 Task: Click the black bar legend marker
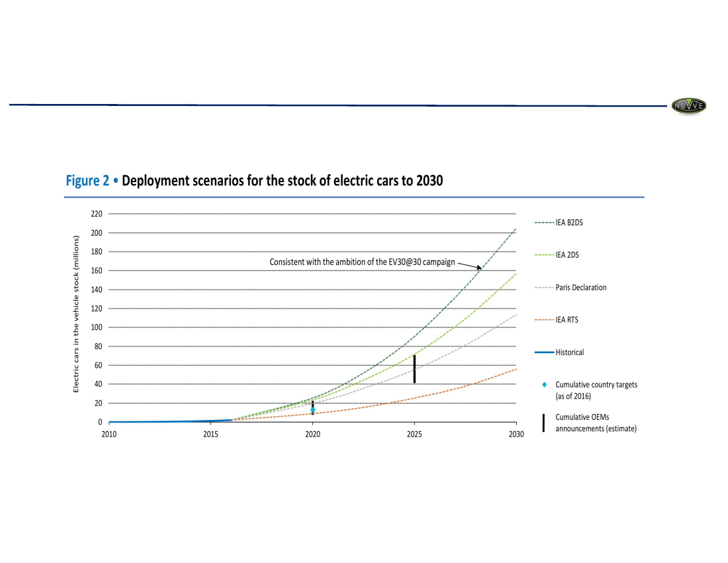(x=543, y=423)
